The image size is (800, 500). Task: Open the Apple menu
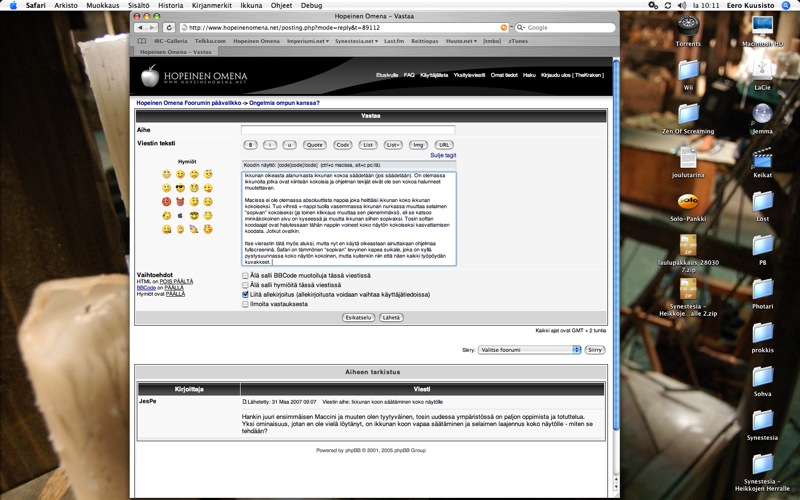[x=13, y=5]
